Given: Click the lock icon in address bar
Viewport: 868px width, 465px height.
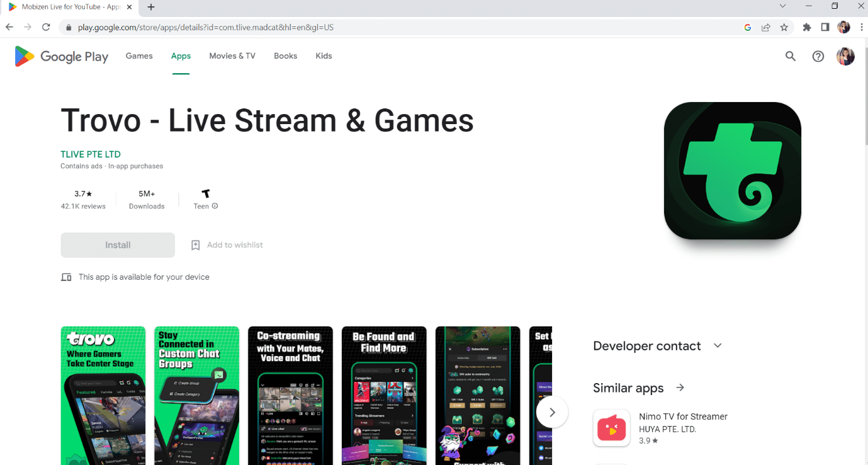Looking at the screenshot, I should click(x=68, y=28).
